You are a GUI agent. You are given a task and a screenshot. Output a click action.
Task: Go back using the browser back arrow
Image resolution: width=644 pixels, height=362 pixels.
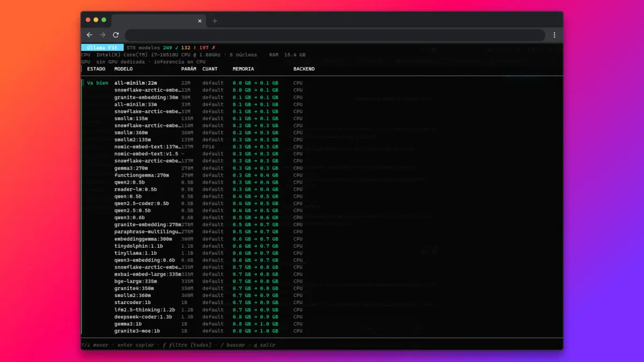(x=90, y=35)
